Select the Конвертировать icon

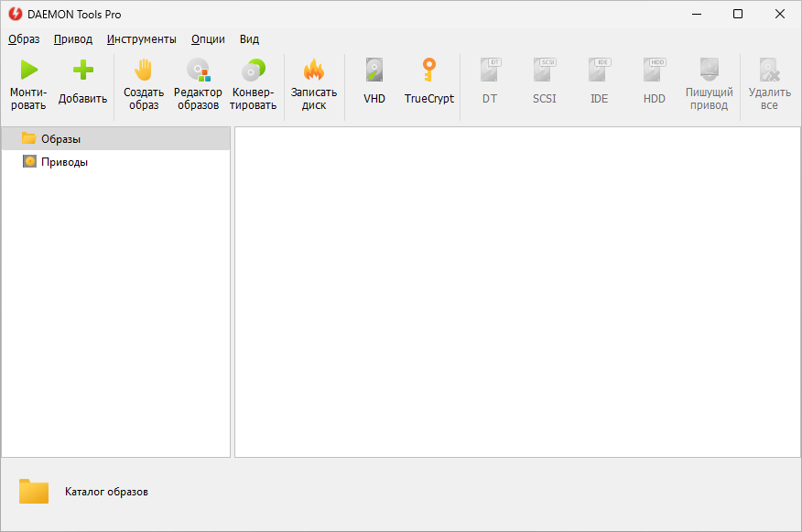[x=253, y=82]
